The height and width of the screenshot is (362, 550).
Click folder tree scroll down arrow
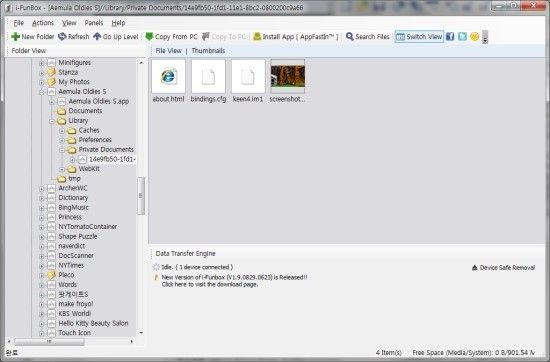coord(141,333)
